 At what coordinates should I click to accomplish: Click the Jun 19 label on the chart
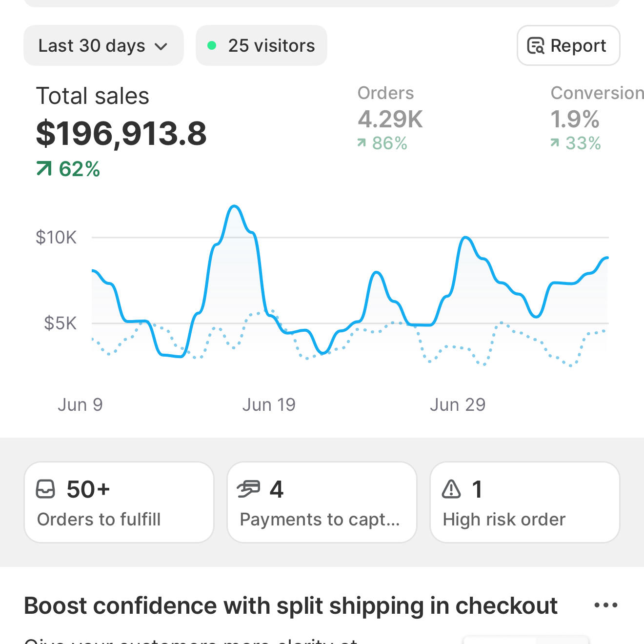tap(269, 404)
